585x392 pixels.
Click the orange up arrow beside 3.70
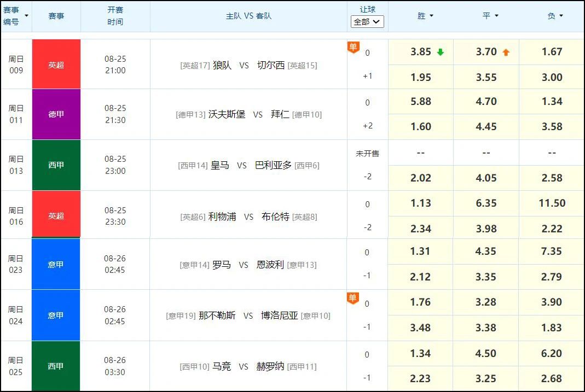(506, 52)
